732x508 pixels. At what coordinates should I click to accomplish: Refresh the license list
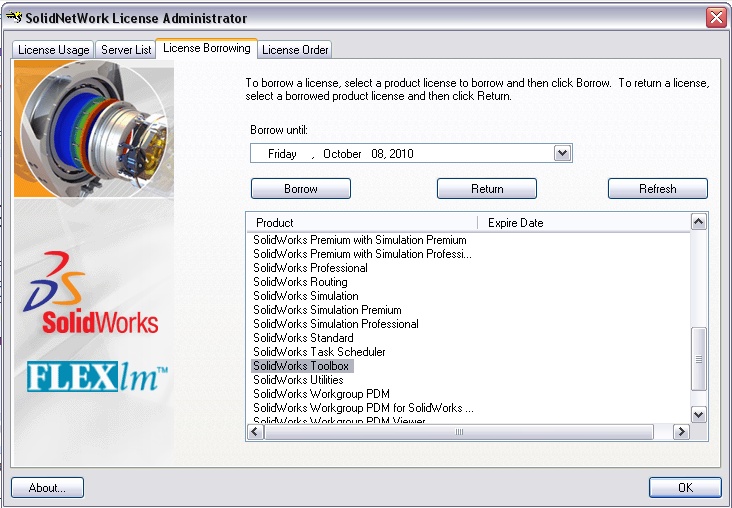[x=658, y=189]
